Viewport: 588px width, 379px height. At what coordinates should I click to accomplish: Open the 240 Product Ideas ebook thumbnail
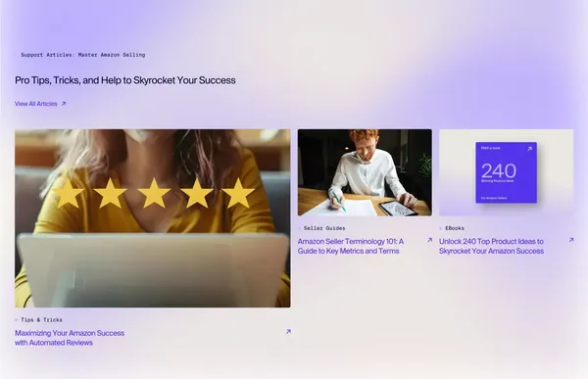(507, 172)
